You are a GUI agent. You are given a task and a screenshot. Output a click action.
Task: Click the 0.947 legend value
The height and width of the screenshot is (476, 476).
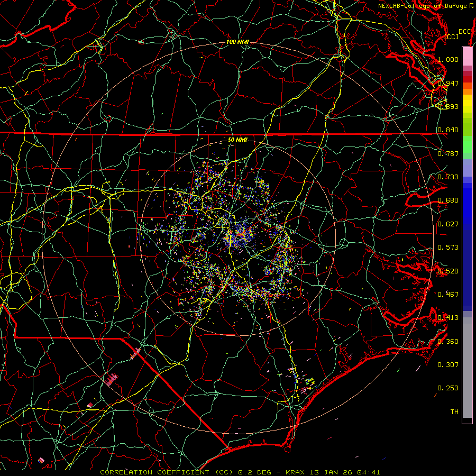[x=448, y=83]
